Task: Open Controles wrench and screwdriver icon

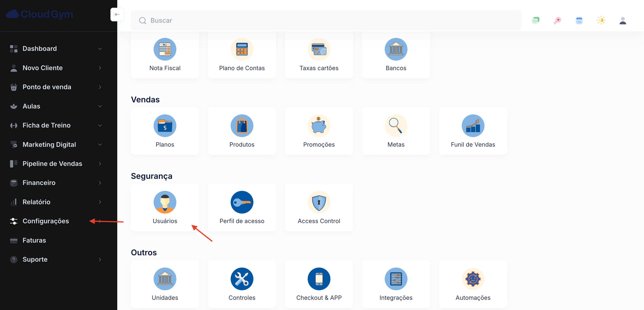Action: click(242, 279)
